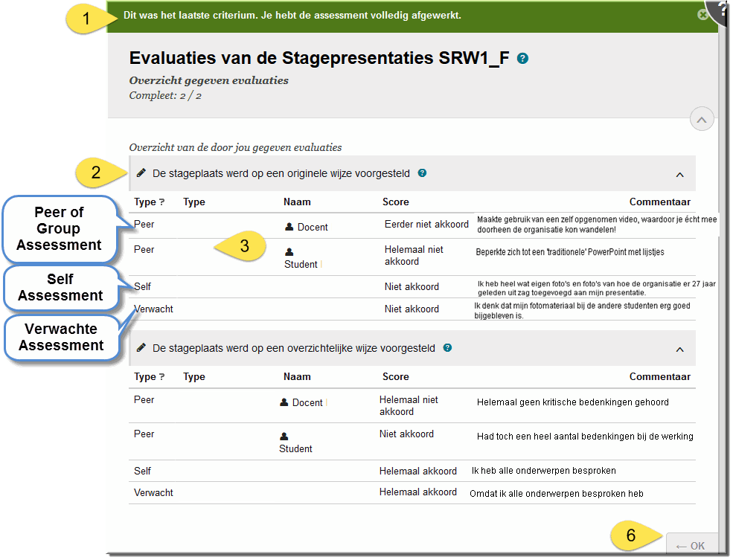Close the green completion notification banner
Image resolution: width=733 pixels, height=560 pixels.
[x=702, y=15]
